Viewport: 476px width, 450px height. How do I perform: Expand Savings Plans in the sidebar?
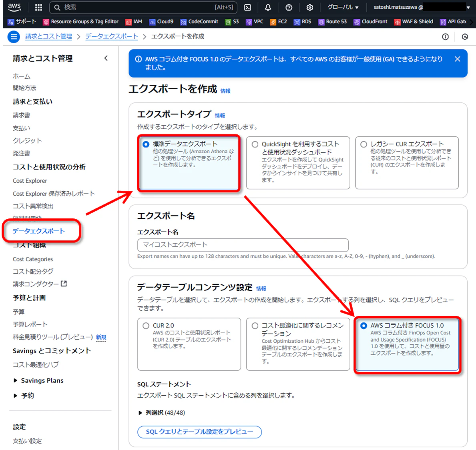tap(38, 380)
